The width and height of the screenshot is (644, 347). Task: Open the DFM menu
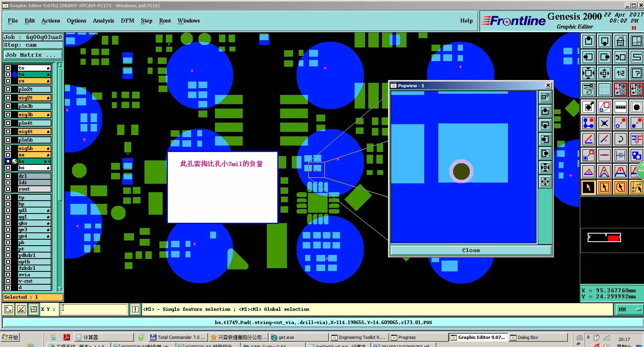128,21
